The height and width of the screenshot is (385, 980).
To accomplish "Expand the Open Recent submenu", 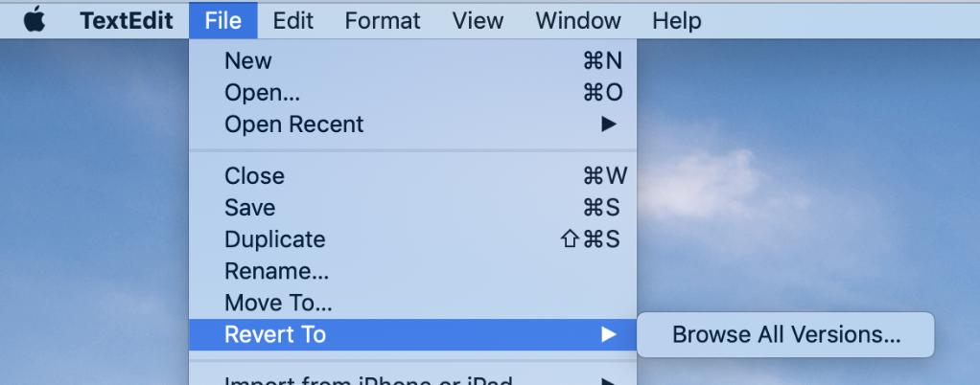I will pos(412,125).
